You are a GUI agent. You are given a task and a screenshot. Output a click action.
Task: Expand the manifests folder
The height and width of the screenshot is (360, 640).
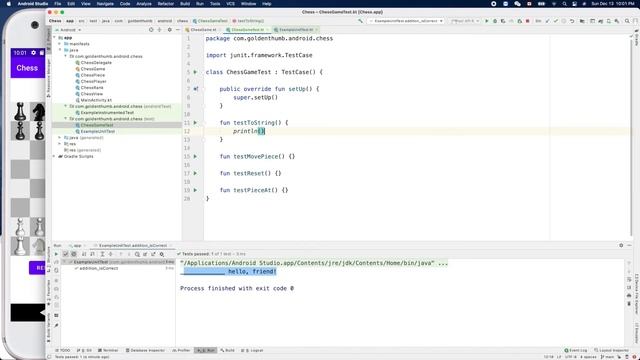60,44
